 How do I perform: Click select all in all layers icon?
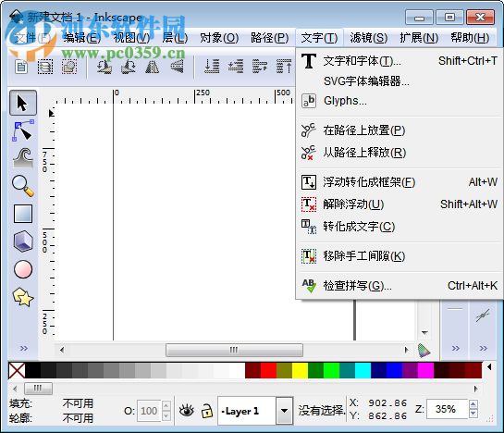click(45, 68)
